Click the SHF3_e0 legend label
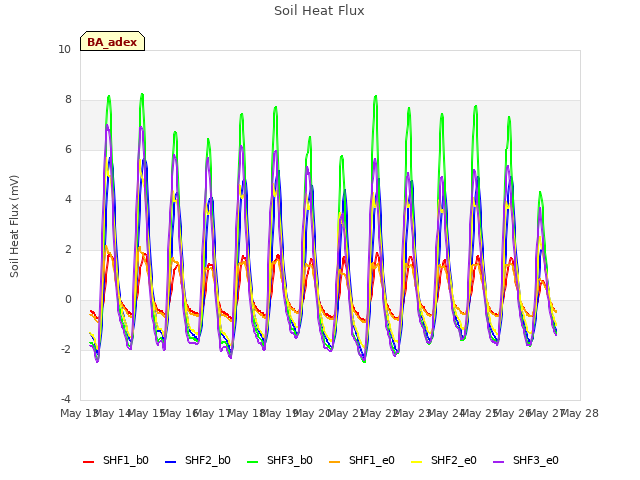This screenshot has height=480, width=640. coord(536,460)
